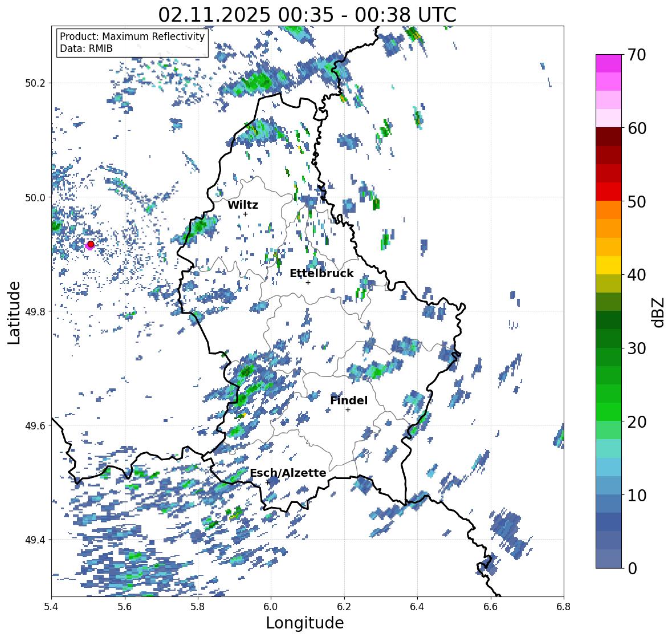Viewport: 672px width, 637px height.
Task: Click the Longitude axis label
Action: 305,623
